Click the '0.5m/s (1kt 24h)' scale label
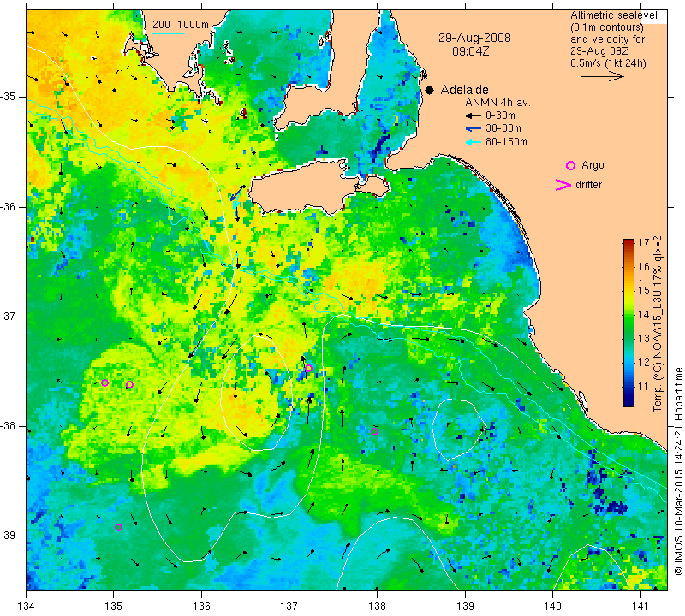The height and width of the screenshot is (616, 685). (x=608, y=62)
